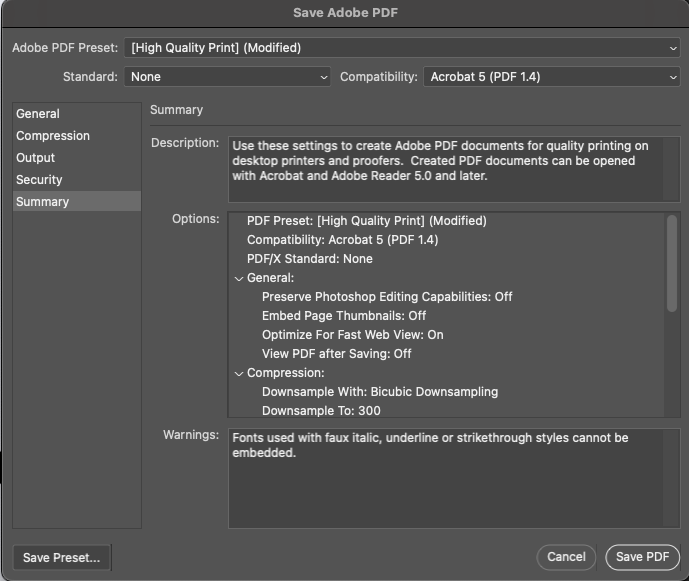Select the PDF Preset line in Options

pyautogui.click(x=366, y=221)
